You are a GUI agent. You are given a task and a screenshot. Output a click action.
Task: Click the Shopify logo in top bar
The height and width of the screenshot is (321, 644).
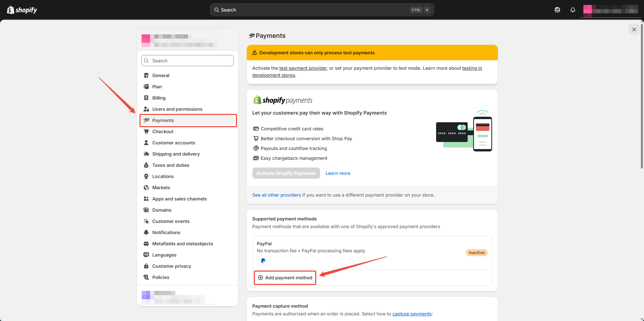click(x=22, y=10)
